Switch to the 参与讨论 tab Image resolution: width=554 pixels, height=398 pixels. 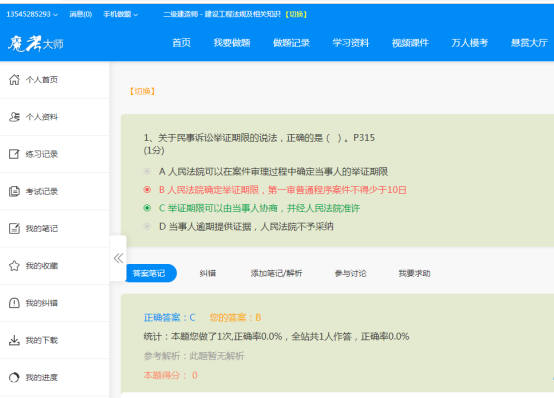(350, 273)
